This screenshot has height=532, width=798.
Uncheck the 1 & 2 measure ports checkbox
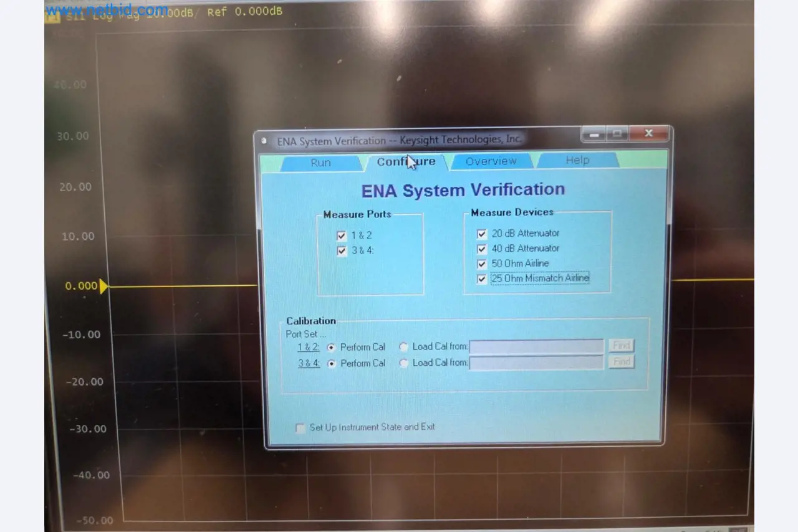[341, 235]
